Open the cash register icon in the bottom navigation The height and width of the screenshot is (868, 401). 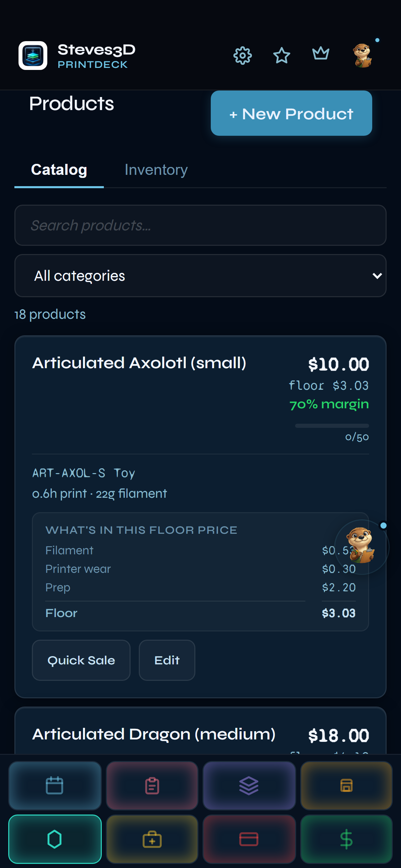[x=346, y=786]
